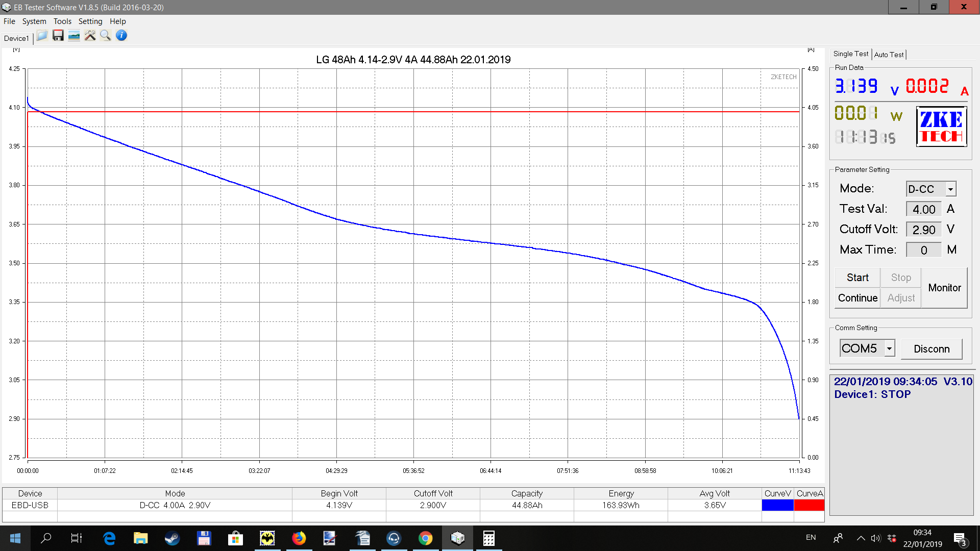
Task: Switch to the Auto Test tab
Action: click(x=889, y=55)
